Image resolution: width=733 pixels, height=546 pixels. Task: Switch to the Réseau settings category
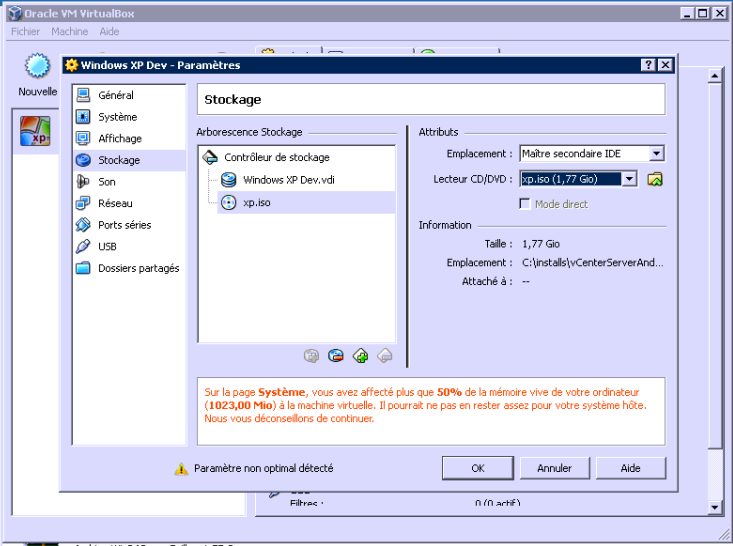point(114,203)
